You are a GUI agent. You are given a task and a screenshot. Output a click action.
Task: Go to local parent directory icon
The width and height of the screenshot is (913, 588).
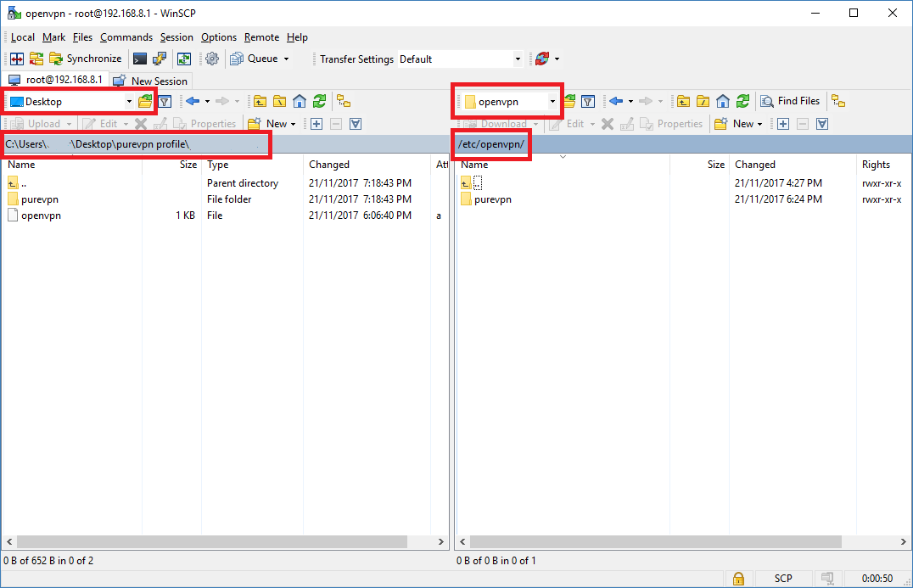(x=260, y=102)
